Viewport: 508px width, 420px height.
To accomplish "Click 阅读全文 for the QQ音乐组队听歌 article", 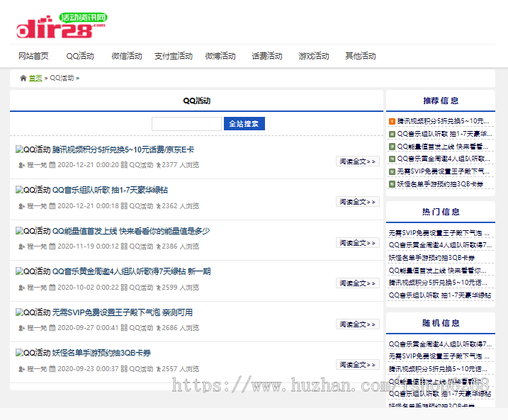I will coord(357,202).
